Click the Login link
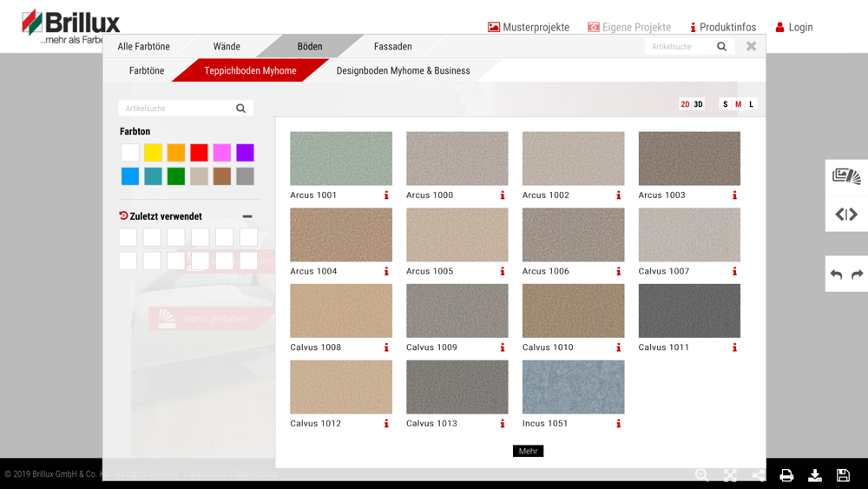The image size is (868, 489). click(794, 27)
